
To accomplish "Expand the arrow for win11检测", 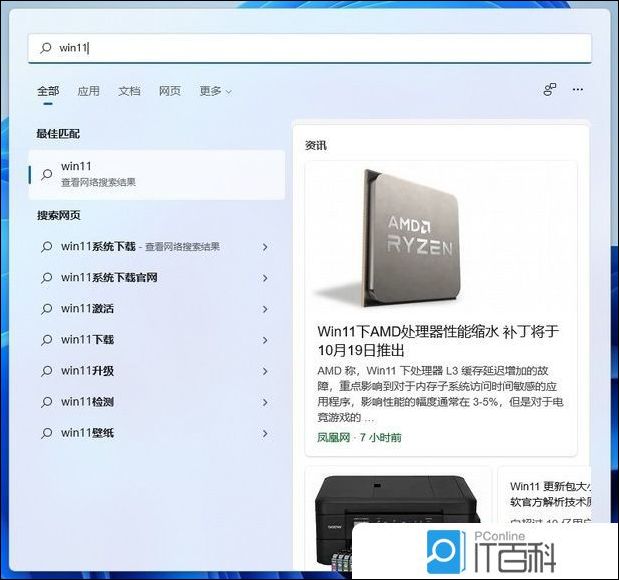I will [265, 403].
